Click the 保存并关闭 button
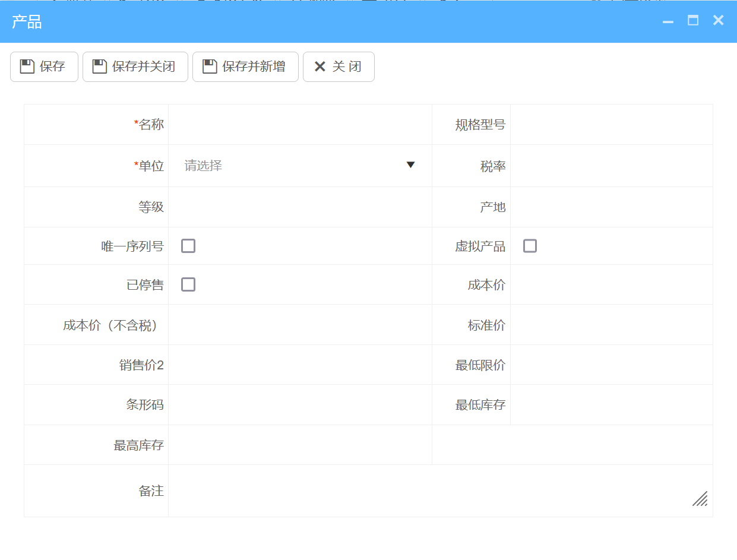This screenshot has width=737, height=560. tap(135, 67)
